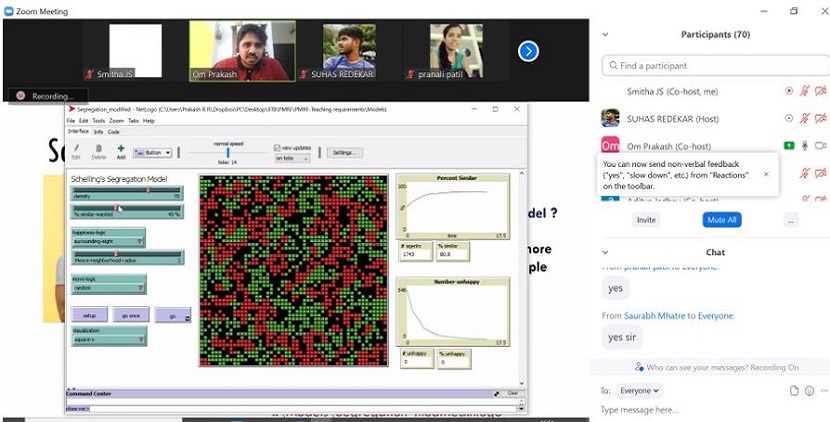This screenshot has width=830, height=422.
Task: Open the chat recipient Everyone dropdown
Action: (639, 391)
